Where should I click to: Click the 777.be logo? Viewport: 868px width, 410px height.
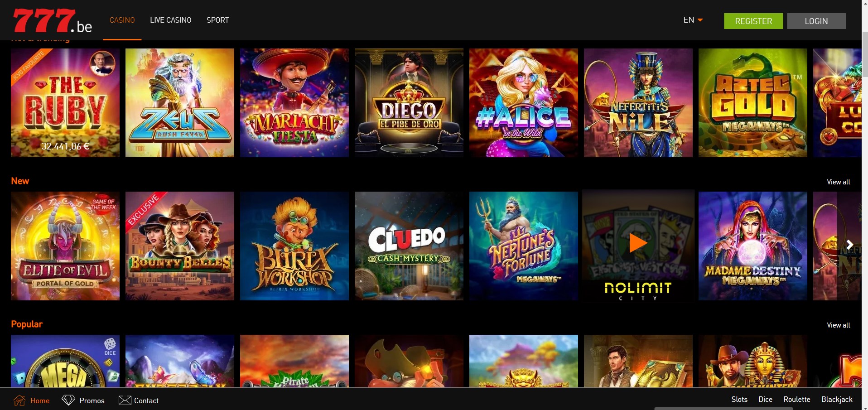(x=53, y=21)
